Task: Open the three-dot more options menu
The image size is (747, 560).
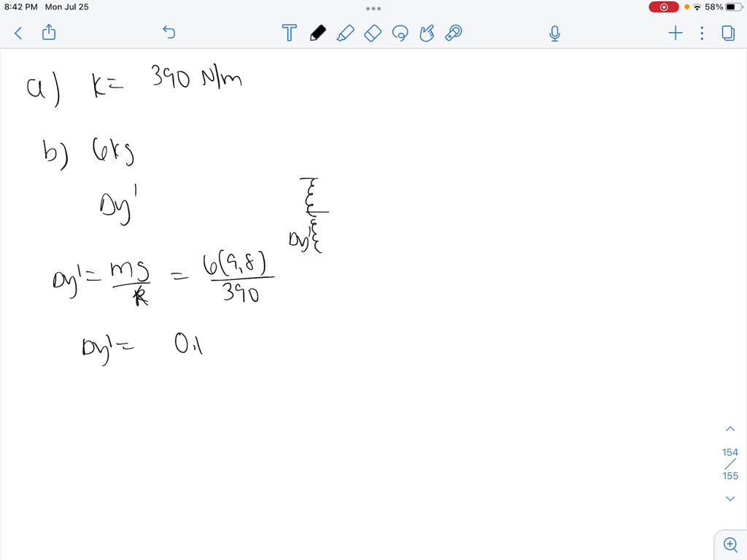Action: 702,33
